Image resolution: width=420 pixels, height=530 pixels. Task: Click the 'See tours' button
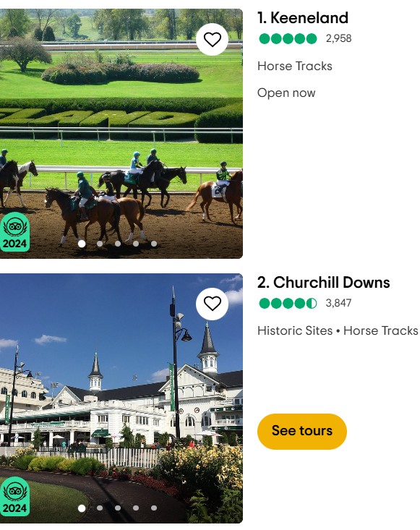tap(302, 431)
